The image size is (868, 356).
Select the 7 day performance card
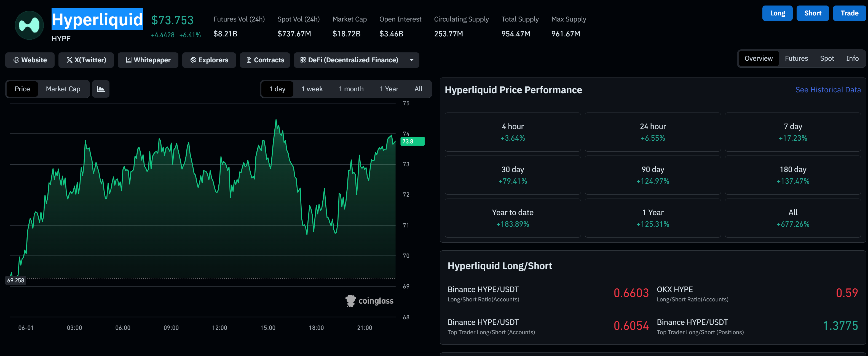[793, 132]
